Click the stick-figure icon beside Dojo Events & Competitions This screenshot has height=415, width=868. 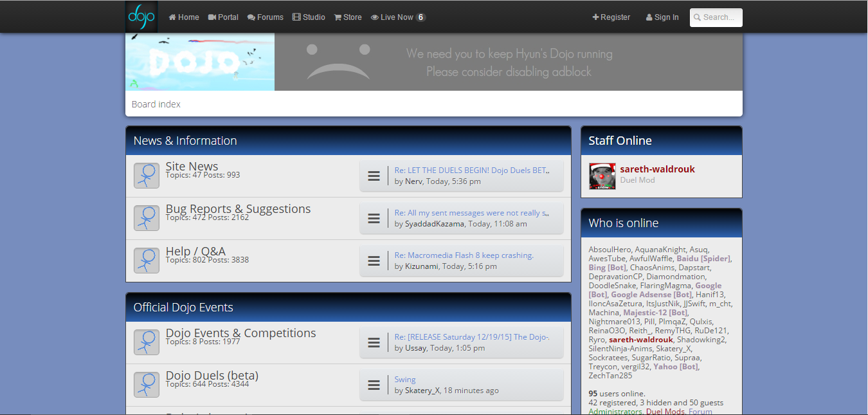click(x=147, y=342)
